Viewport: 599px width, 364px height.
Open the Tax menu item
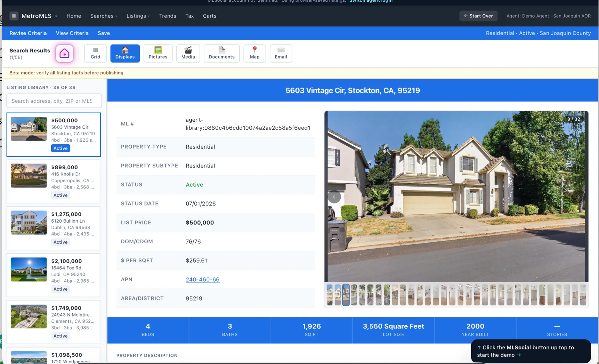tap(190, 16)
